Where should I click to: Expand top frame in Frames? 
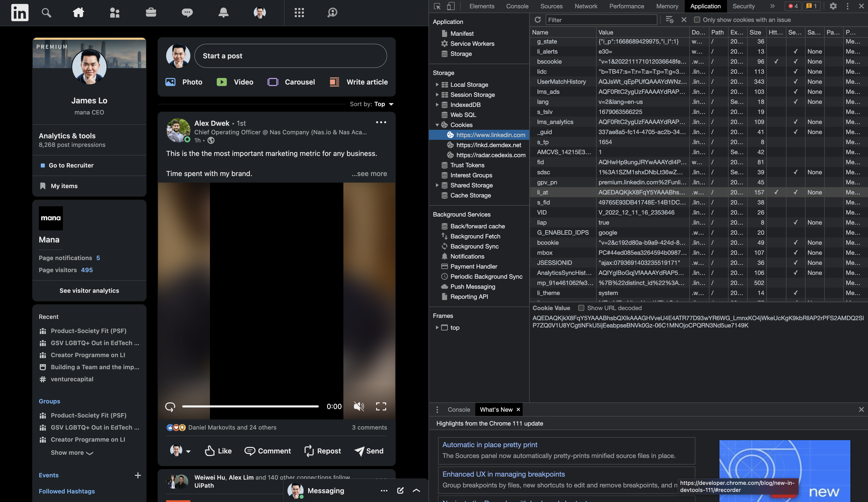click(x=437, y=327)
